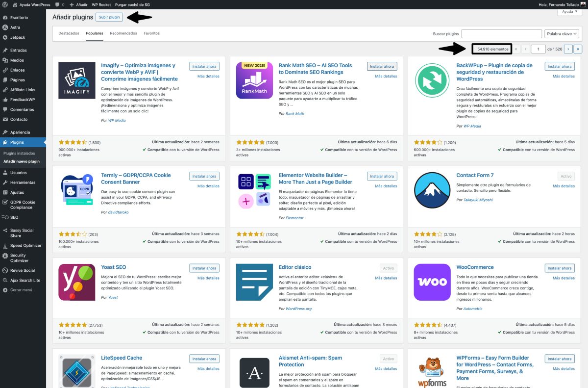This screenshot has height=388, width=588.
Task: Install WooCommerce now
Action: (x=560, y=268)
